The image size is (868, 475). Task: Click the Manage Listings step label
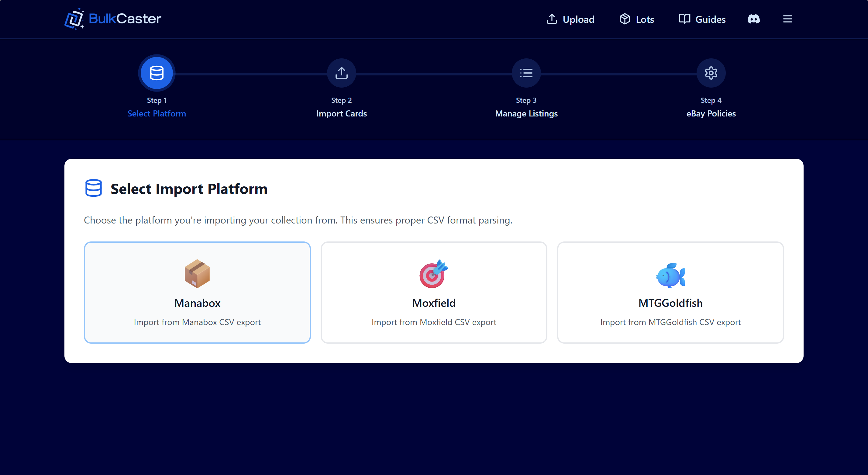click(x=526, y=114)
